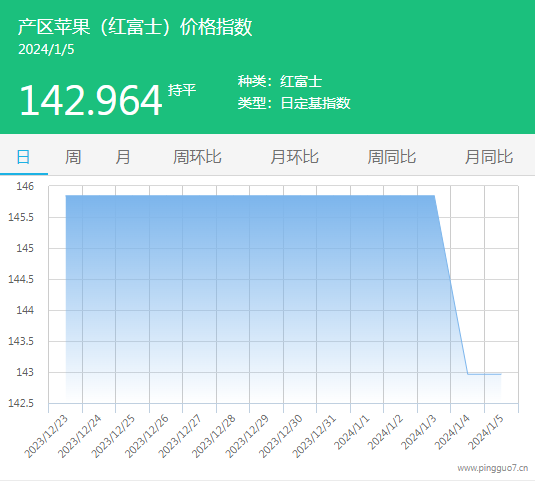Image resolution: width=535 pixels, height=481 pixels.
Task: Click the 143 y-axis label
Action: coord(25,372)
